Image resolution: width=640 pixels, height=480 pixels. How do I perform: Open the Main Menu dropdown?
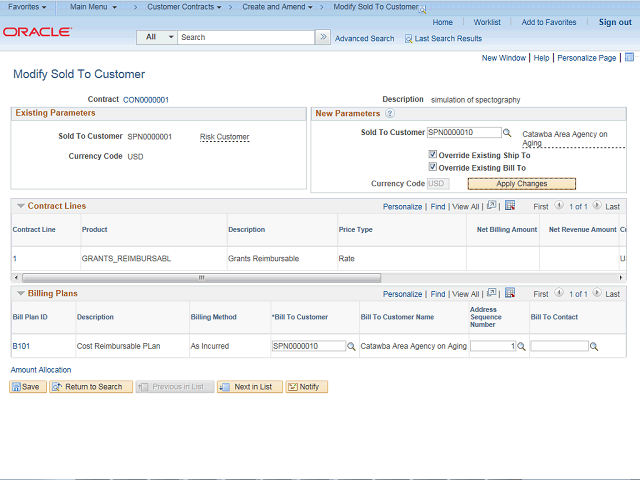(x=93, y=7)
